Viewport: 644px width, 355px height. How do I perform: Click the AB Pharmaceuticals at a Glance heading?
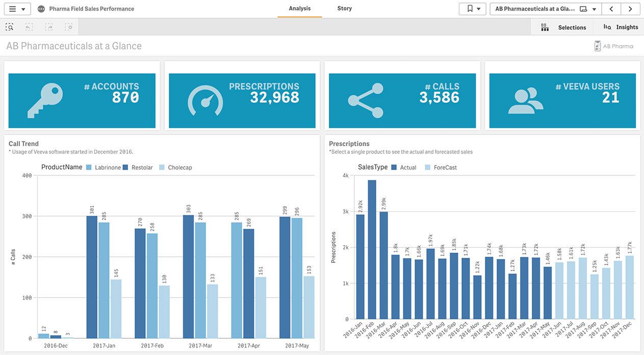(x=74, y=46)
